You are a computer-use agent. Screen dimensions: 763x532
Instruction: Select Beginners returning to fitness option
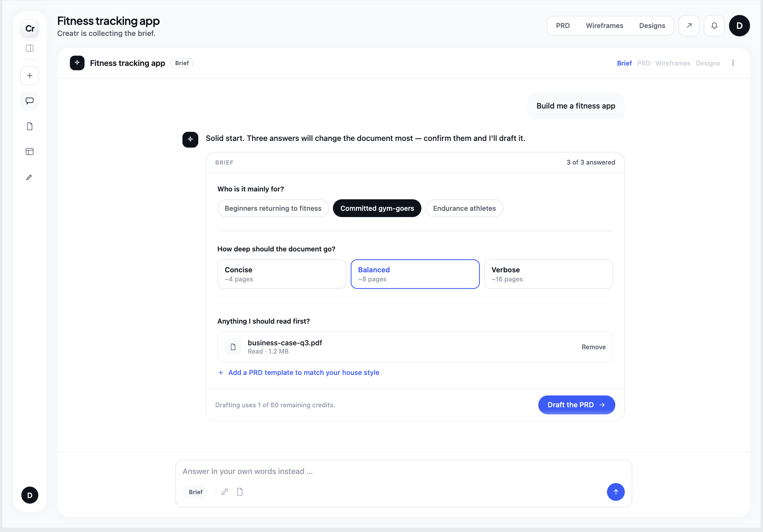[x=273, y=208]
